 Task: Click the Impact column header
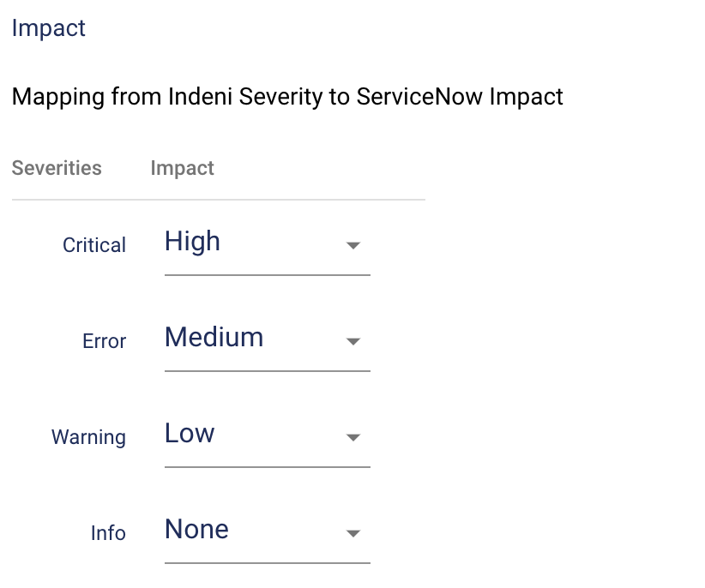182,168
